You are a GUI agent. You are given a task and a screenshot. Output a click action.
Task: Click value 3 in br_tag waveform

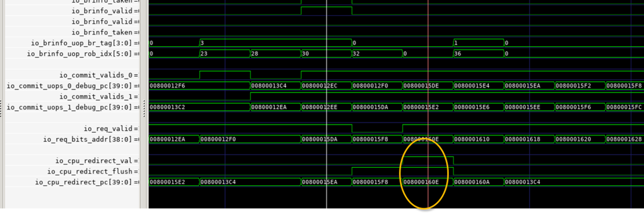coord(202,42)
